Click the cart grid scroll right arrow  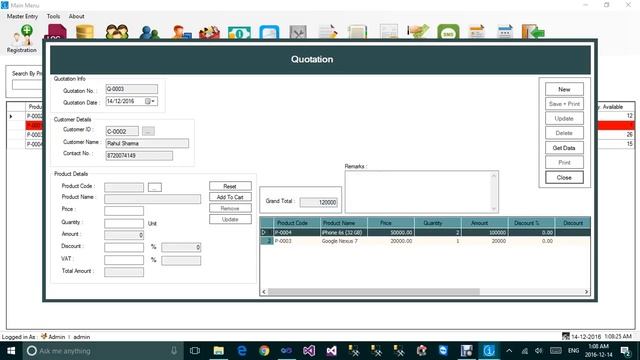click(x=586, y=291)
